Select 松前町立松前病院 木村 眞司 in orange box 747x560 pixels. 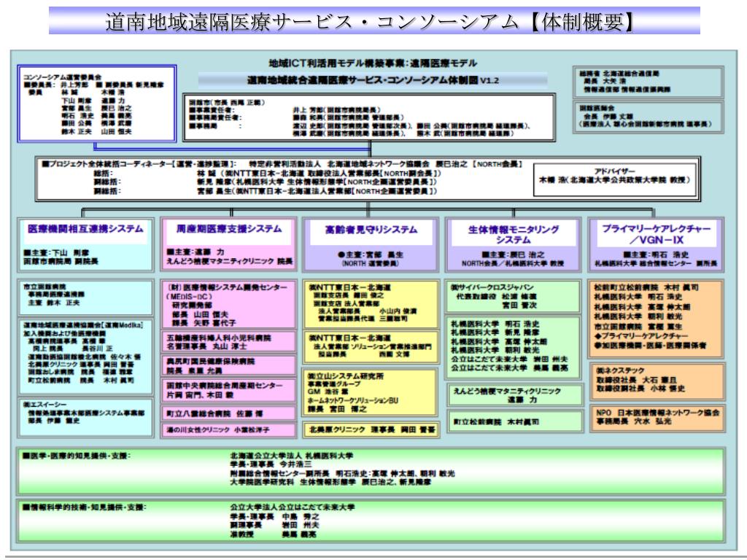pyautogui.click(x=646, y=287)
